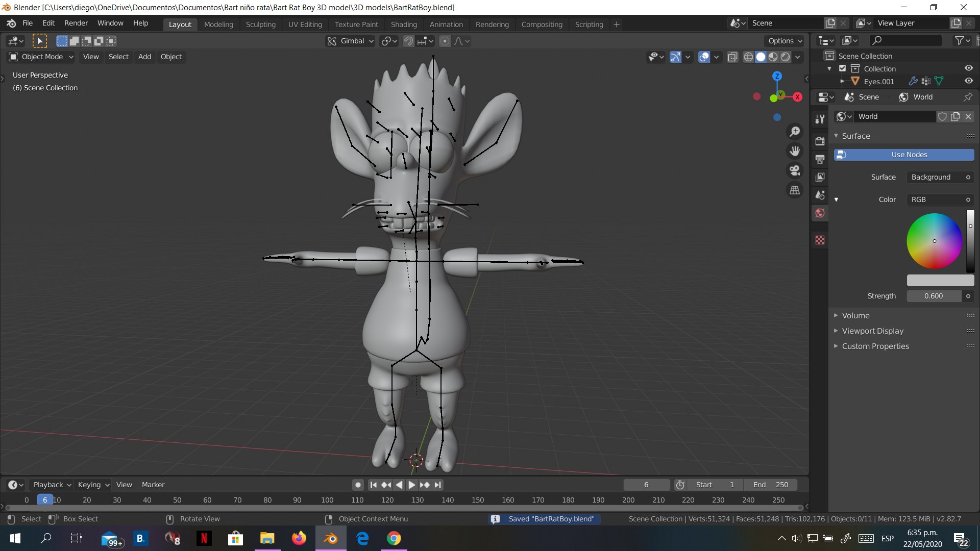Switch to Sculpting workspace tab
The height and width of the screenshot is (551, 980).
(x=260, y=24)
